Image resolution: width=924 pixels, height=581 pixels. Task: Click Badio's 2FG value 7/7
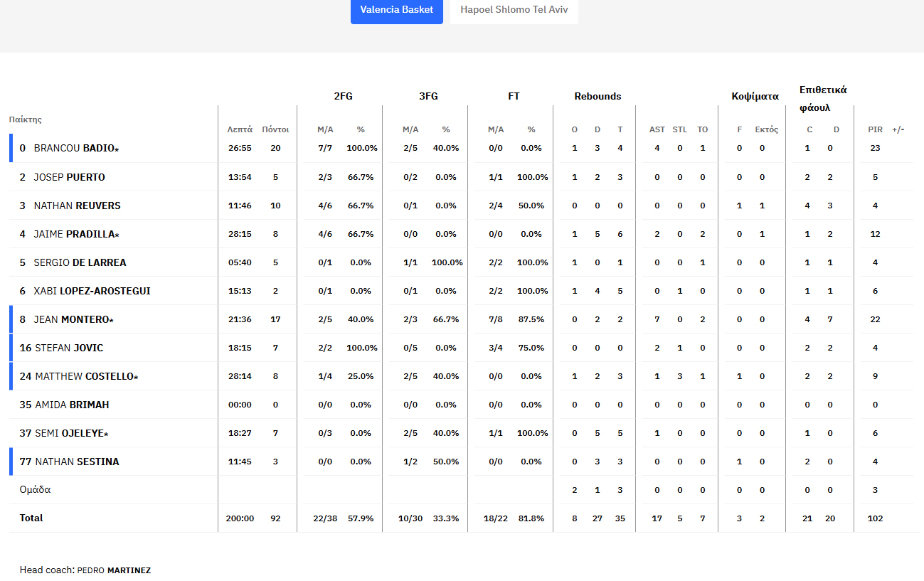point(325,148)
